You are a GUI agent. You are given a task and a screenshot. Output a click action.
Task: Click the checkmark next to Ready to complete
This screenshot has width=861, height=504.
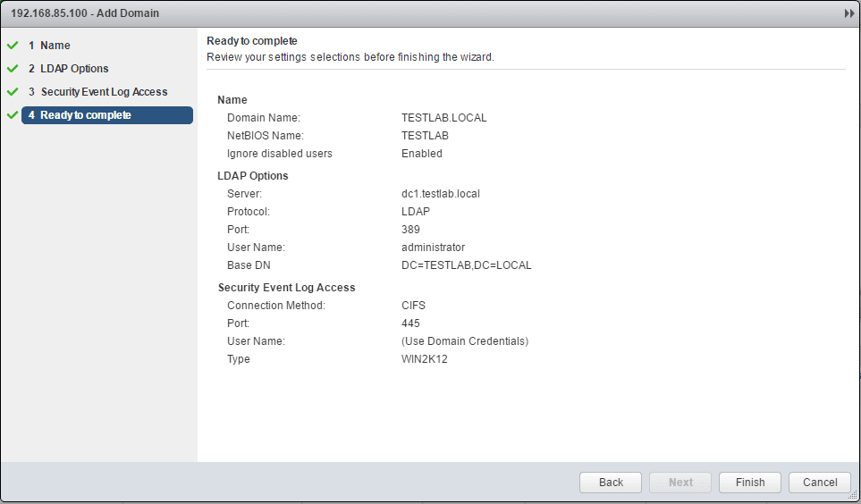[x=12, y=115]
